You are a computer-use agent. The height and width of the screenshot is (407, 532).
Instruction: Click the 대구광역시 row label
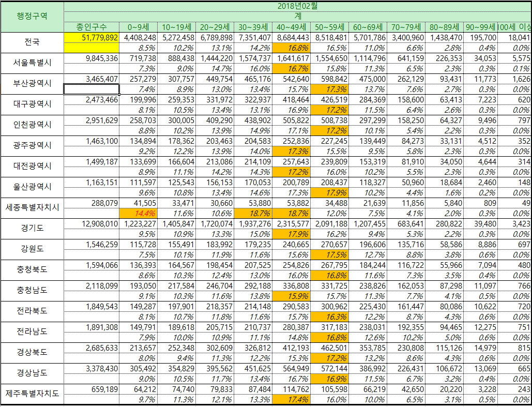[x=32, y=104]
